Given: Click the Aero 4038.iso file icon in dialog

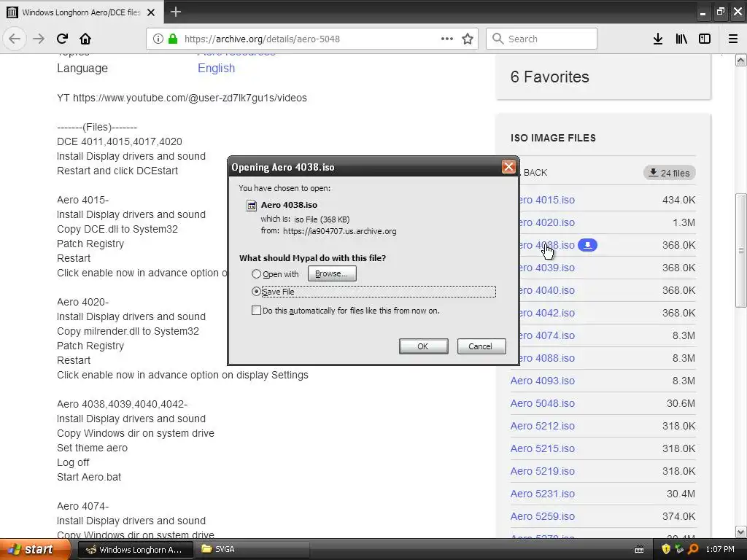Looking at the screenshot, I should point(251,205).
